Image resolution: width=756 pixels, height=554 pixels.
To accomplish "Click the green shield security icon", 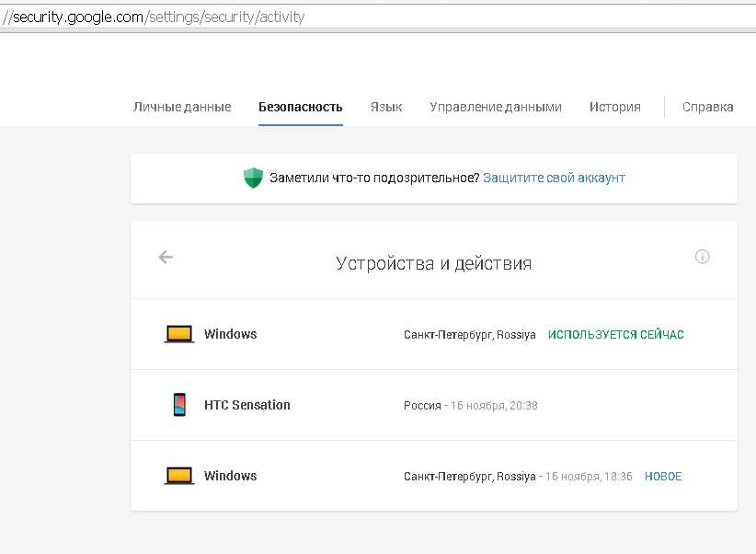I will pos(253,178).
